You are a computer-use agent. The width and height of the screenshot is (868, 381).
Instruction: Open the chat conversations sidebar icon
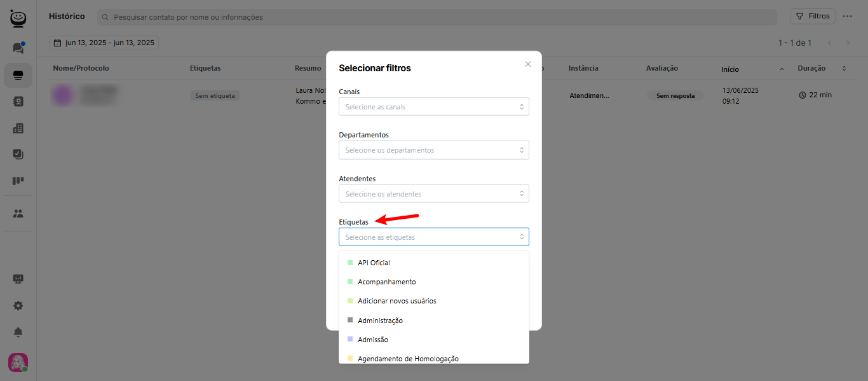pyautogui.click(x=18, y=48)
